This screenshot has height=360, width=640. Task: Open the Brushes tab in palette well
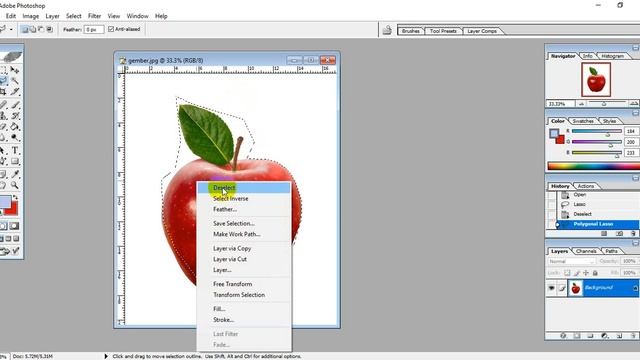click(x=411, y=31)
